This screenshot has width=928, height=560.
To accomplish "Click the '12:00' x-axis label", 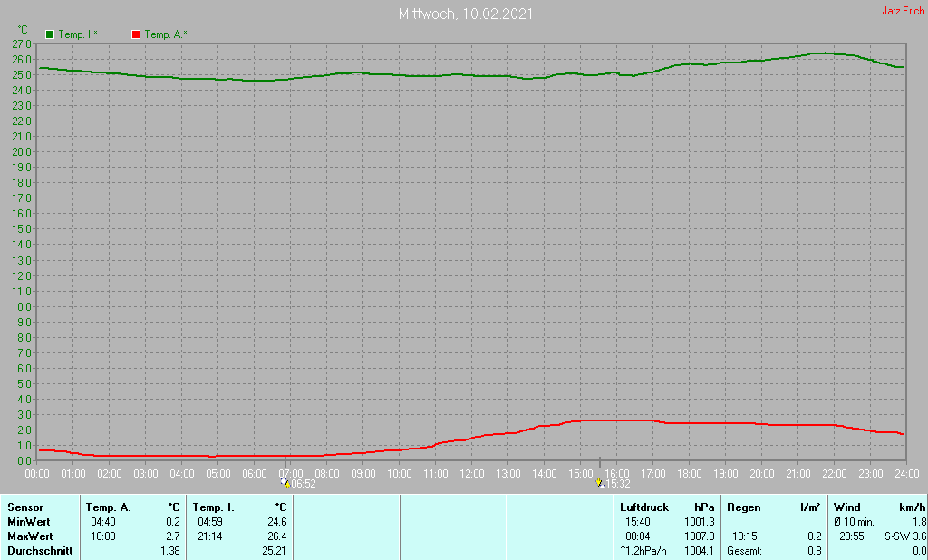I will click(471, 474).
